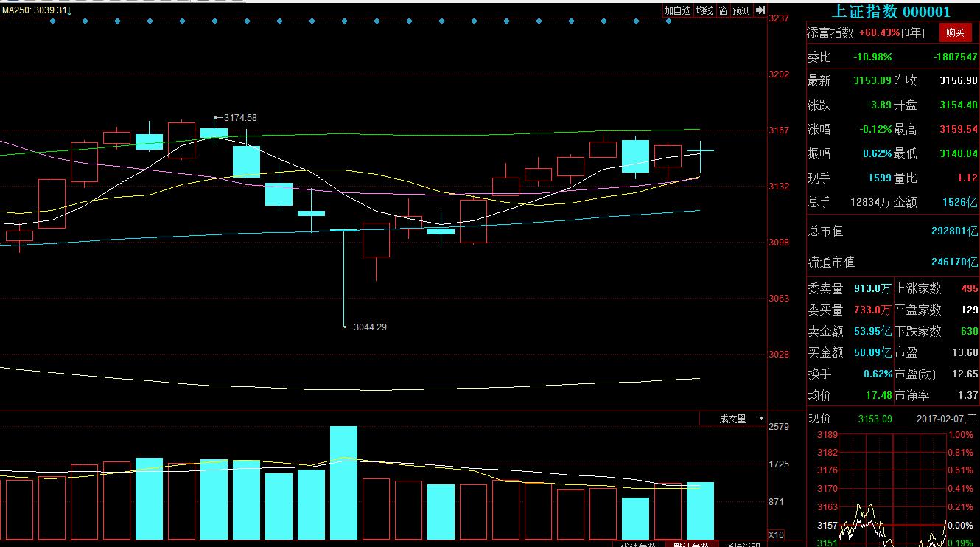This screenshot has width=980, height=547.
Task: Click the 金额 value 1526亿
Action: [x=961, y=201]
